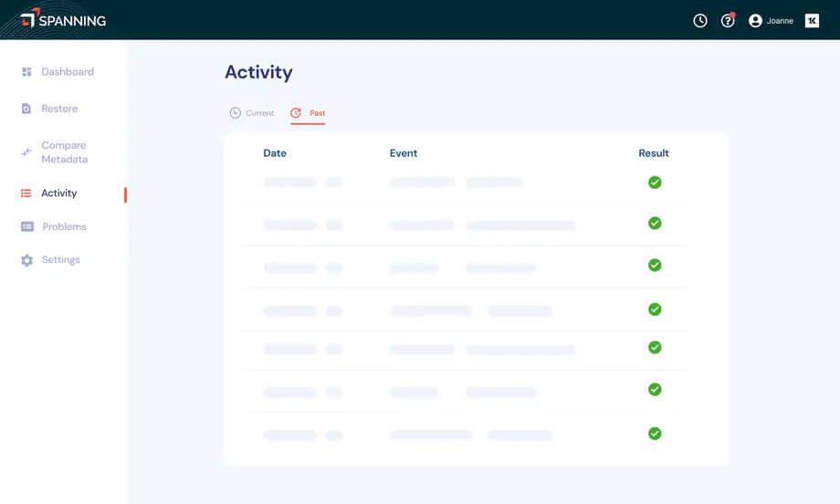Click the Problems icon in sidebar
Screen dimensions: 840x504
[26, 226]
